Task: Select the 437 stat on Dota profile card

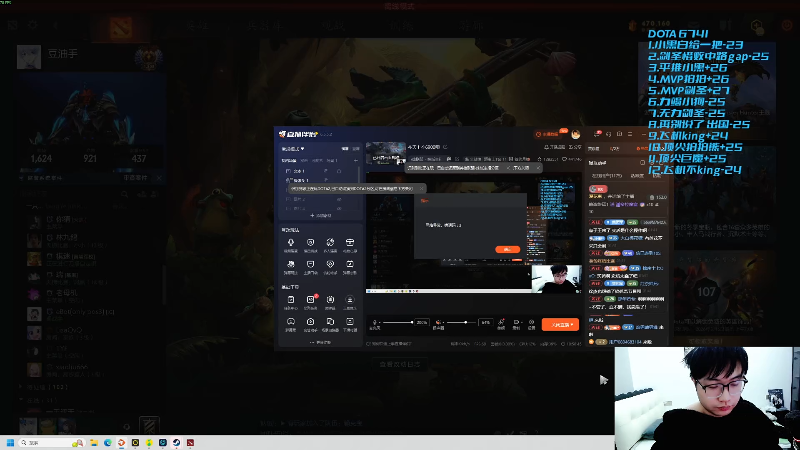Action: tap(139, 158)
